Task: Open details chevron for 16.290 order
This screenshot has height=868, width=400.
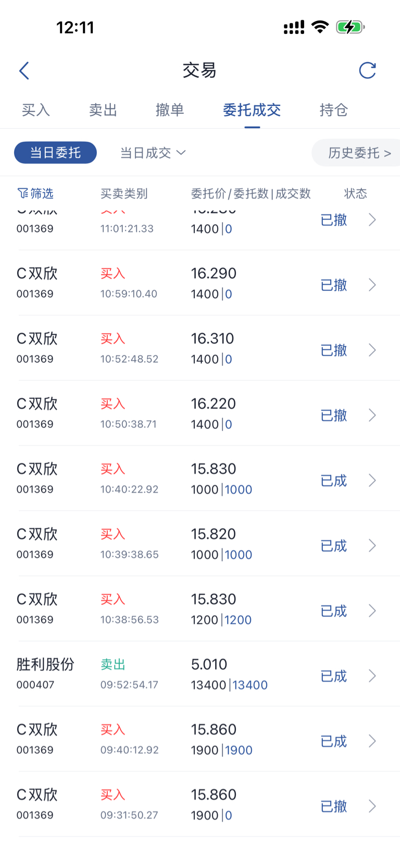Action: point(372,285)
